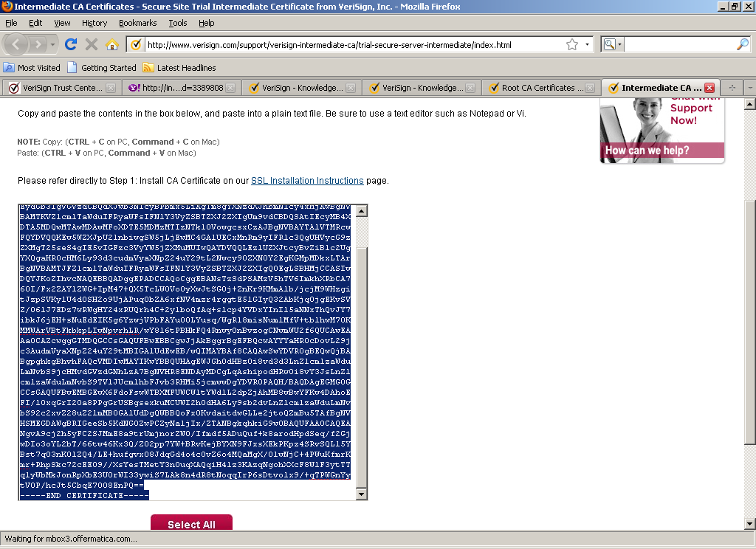Click the page scrollbar up arrow
Screen dimensions: 756x549
point(750,103)
